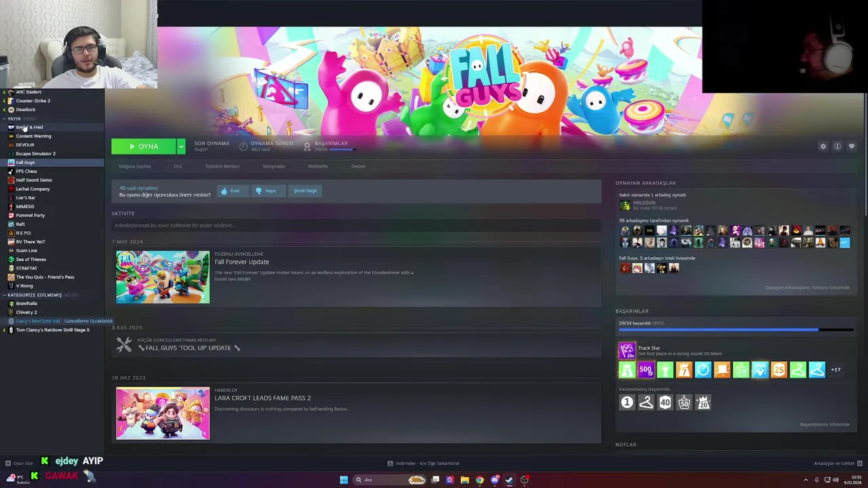This screenshot has height=488, width=868.
Task: Select Lethal Company in library list
Action: point(33,188)
